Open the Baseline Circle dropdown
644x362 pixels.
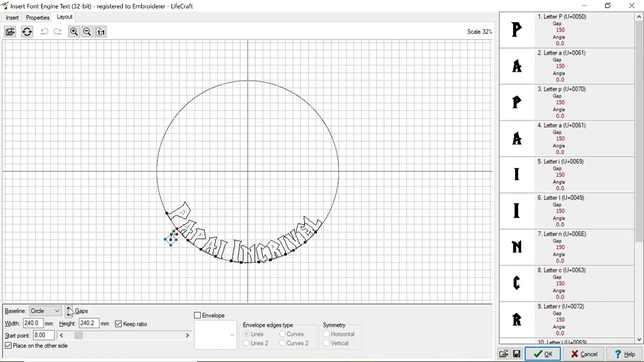tap(45, 311)
